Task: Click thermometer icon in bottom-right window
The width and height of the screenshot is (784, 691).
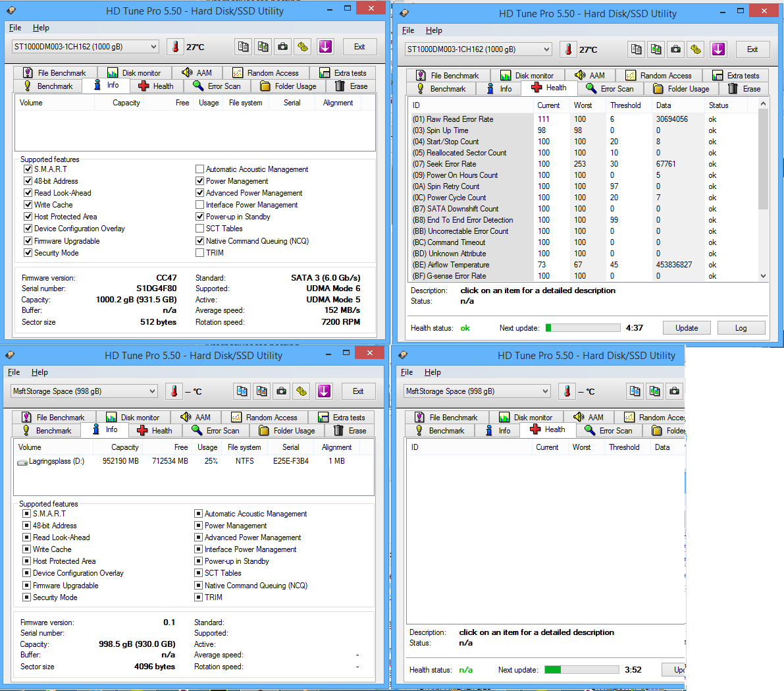Action: 567,391
